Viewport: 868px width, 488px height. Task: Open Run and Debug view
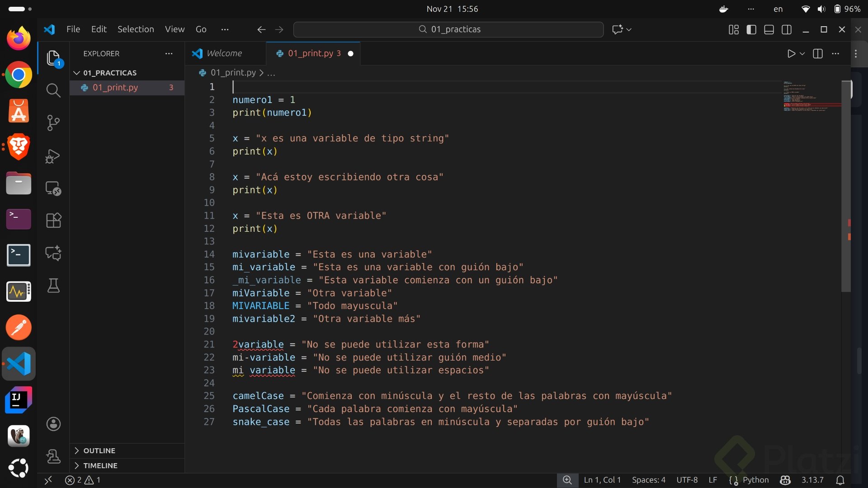click(x=53, y=156)
